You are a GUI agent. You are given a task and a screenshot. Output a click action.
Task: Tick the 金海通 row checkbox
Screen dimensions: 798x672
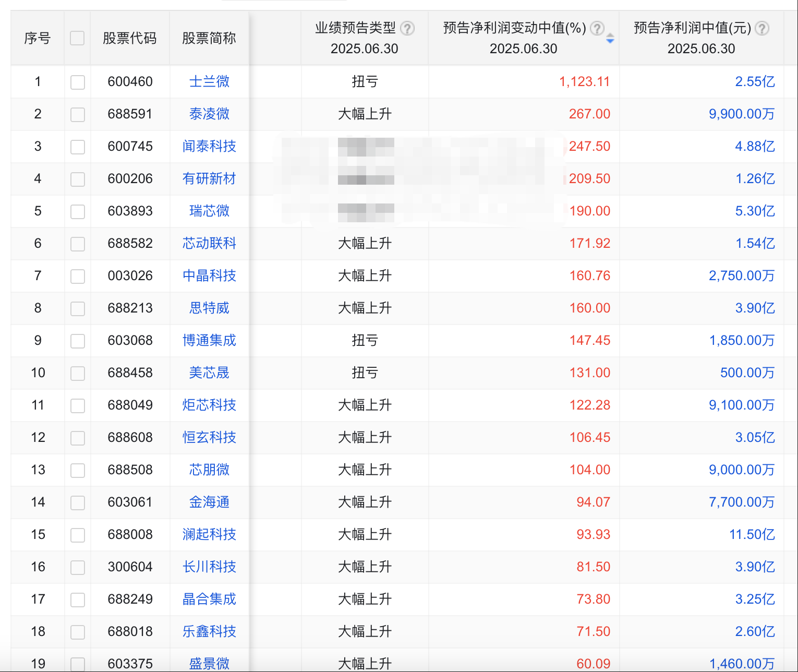coord(78,502)
